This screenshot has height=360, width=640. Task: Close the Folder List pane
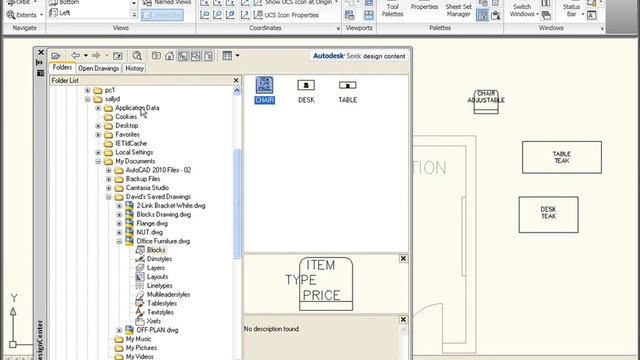236,80
